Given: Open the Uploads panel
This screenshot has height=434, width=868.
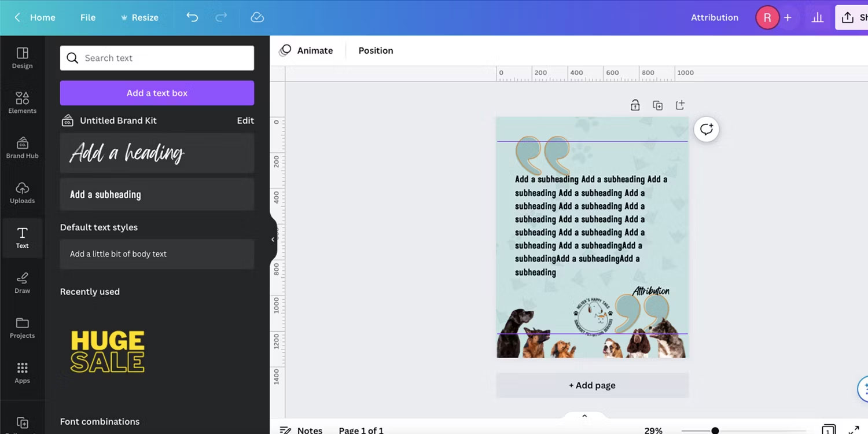Looking at the screenshot, I should click(22, 193).
